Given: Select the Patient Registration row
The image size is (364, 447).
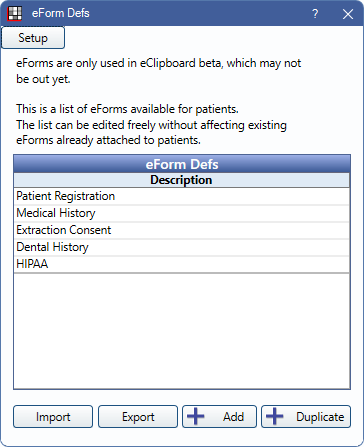Looking at the screenshot, I should 182,196.
